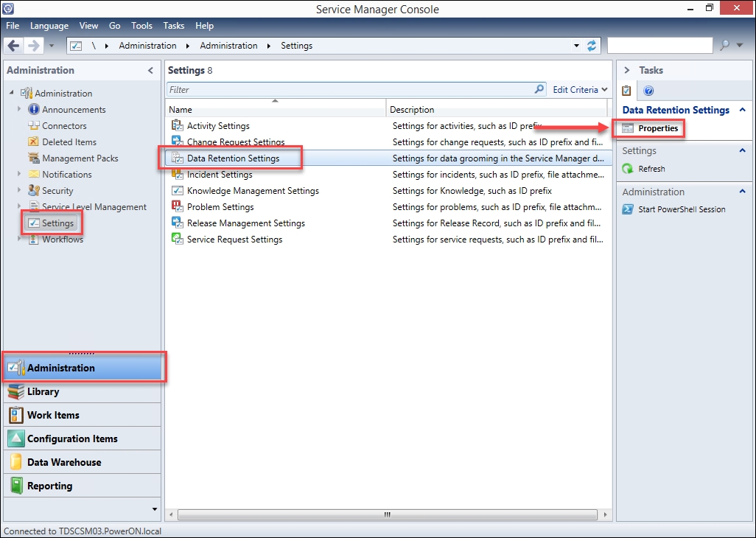This screenshot has height=538, width=756.
Task: Click the Announcements tree icon
Action: coord(34,109)
